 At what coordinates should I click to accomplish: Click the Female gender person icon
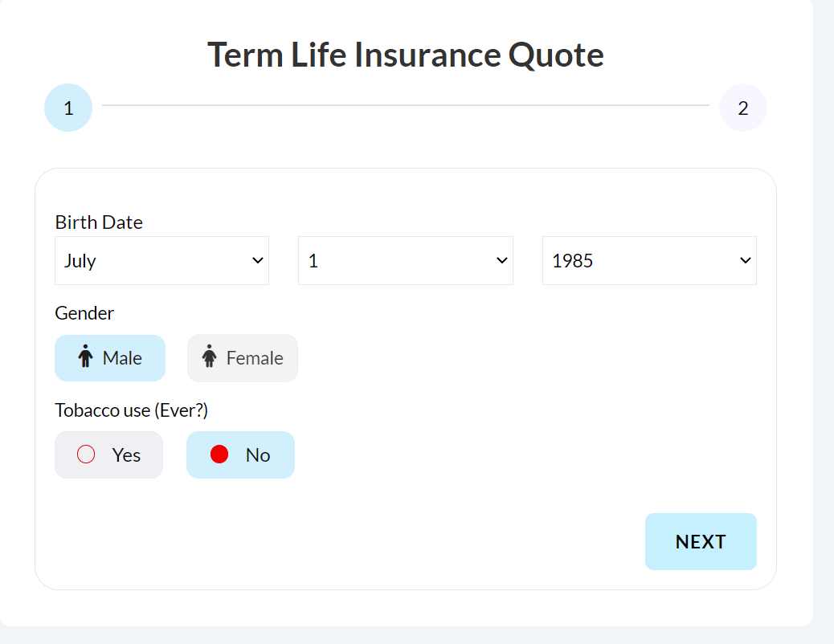pos(209,357)
